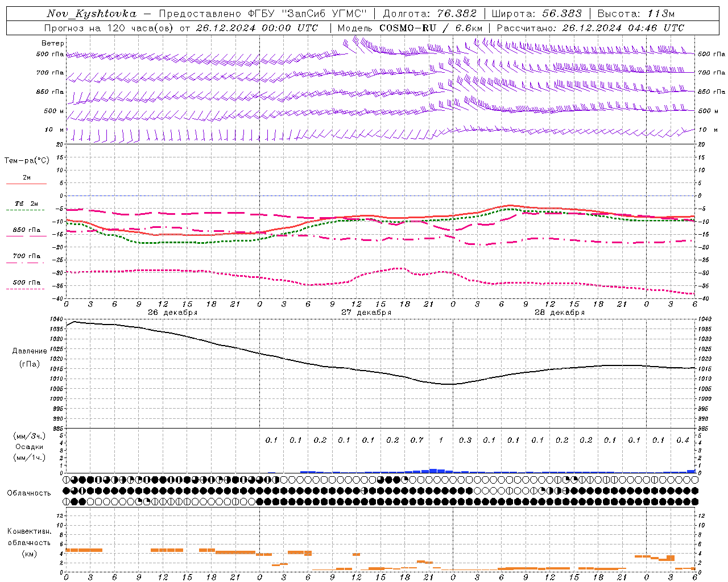Click the (мм/1ч.) precipitation unit label

(x=30, y=458)
